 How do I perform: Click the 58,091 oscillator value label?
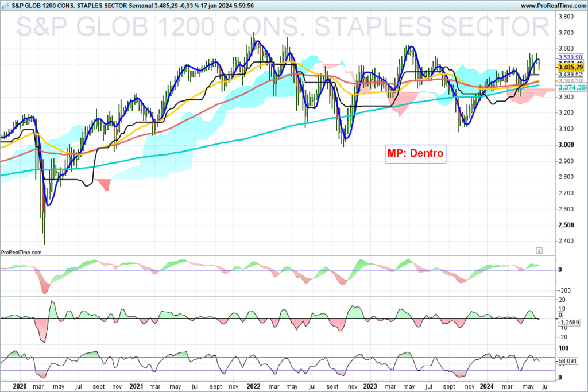(568, 361)
